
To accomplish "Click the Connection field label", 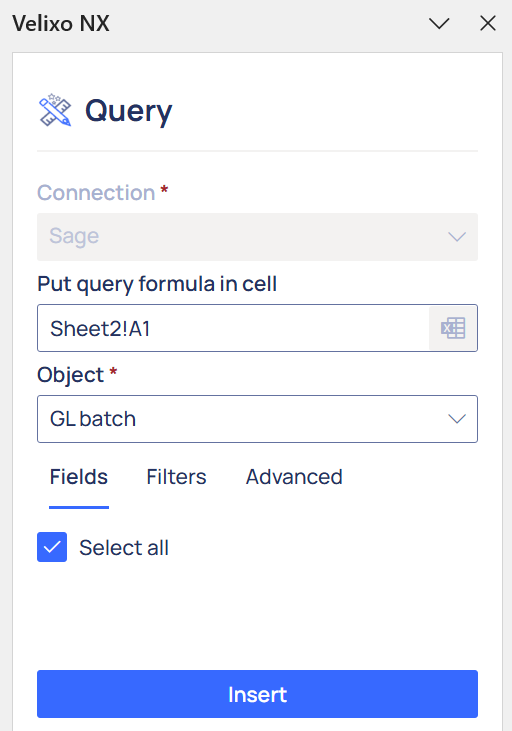I will [x=96, y=193].
